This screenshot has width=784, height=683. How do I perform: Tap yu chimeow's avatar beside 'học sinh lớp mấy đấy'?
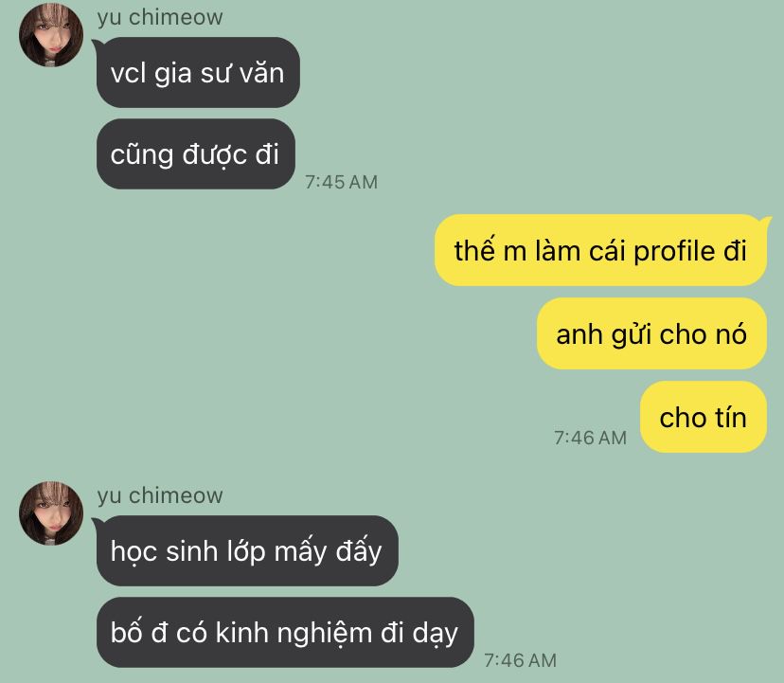[51, 513]
